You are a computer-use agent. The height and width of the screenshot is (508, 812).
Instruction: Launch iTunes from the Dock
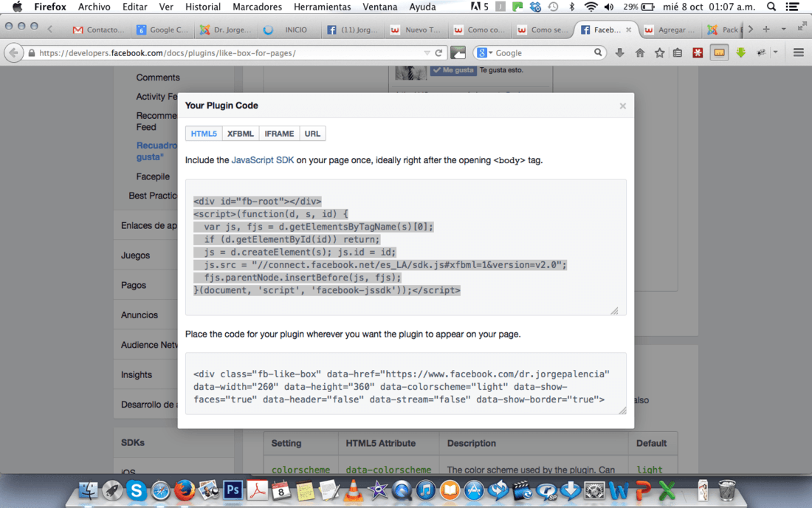pyautogui.click(x=426, y=490)
